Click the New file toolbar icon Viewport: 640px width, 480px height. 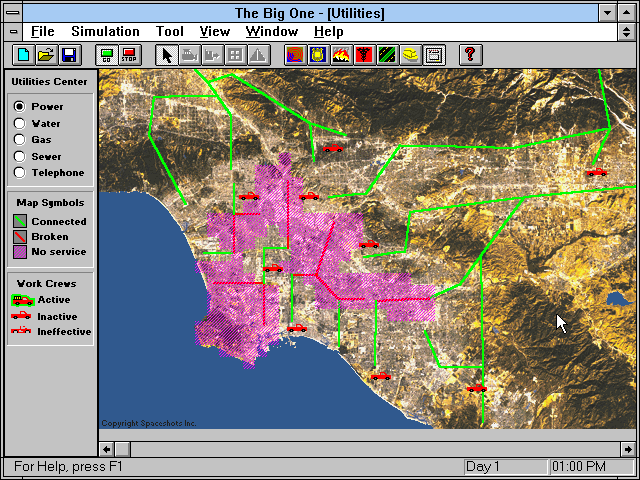(23, 54)
